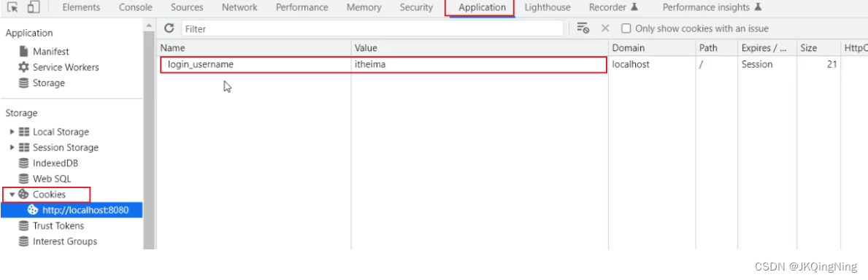Toggle the device toolbar icon
The image size is (868, 280).
tap(34, 7)
